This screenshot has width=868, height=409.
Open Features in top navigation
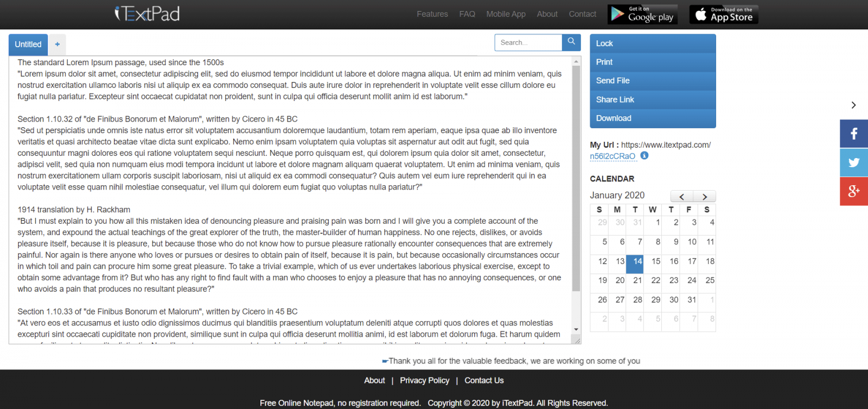[432, 14]
